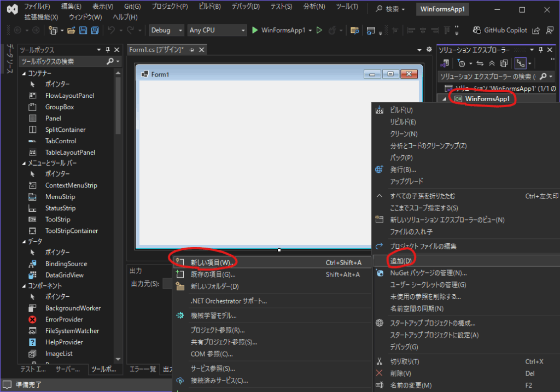
Task: Toggle the Solution Explorer pin
Action: (541, 50)
